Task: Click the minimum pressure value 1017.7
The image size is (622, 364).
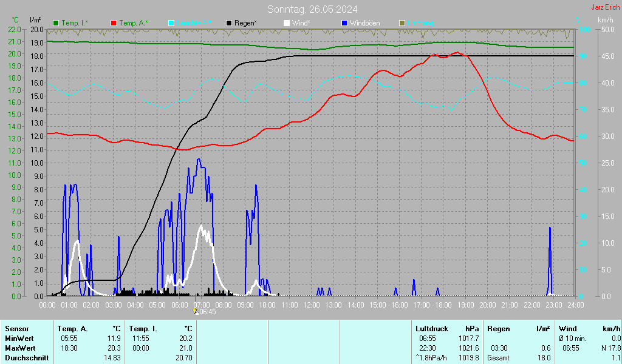Action: pyautogui.click(x=469, y=339)
